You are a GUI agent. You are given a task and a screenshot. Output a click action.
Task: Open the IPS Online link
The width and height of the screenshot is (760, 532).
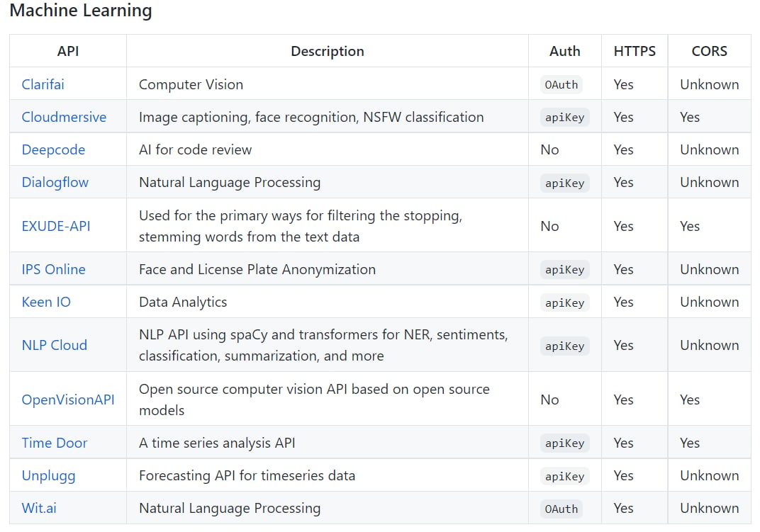tap(53, 269)
